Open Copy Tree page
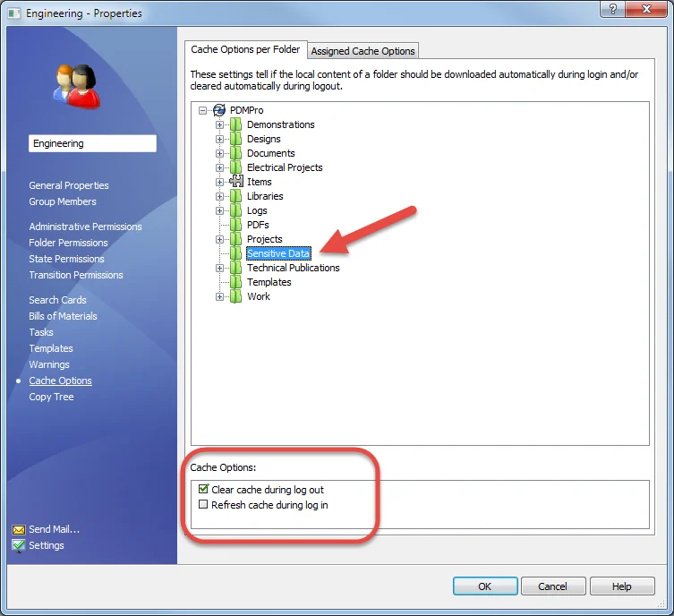Viewport: 674px width, 616px height. coord(52,397)
